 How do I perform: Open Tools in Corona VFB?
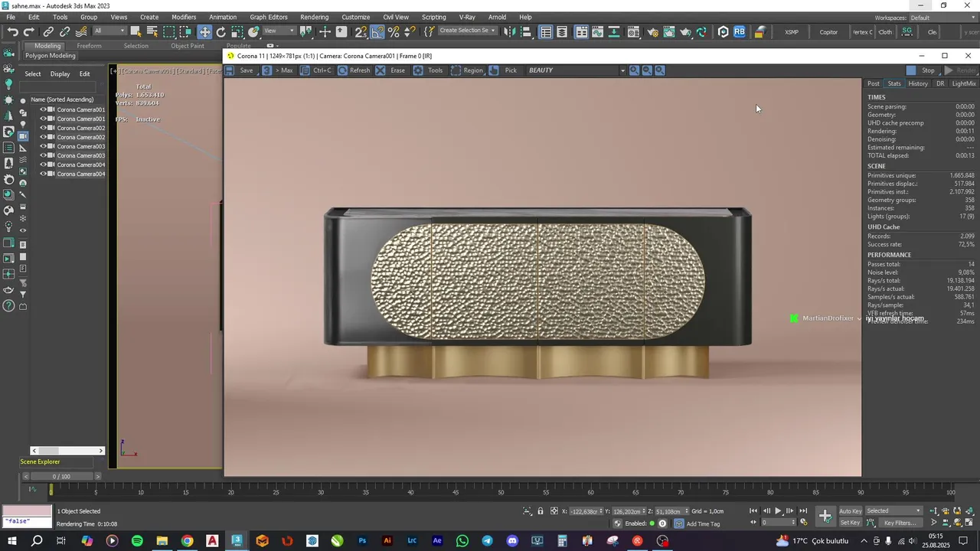[428, 70]
